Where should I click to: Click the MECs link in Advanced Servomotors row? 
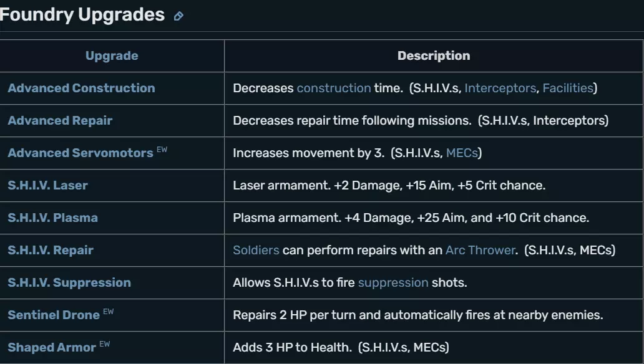click(x=462, y=153)
